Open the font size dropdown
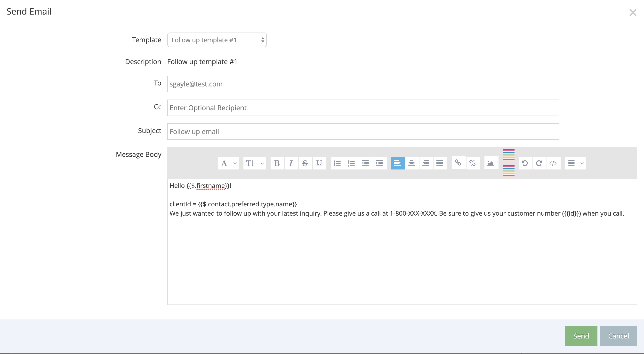Image resolution: width=644 pixels, height=354 pixels. 255,163
